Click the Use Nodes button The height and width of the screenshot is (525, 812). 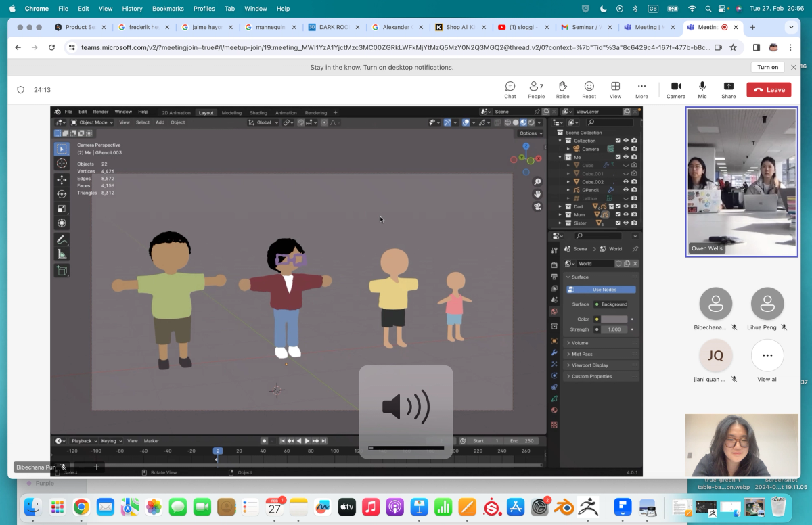click(601, 290)
